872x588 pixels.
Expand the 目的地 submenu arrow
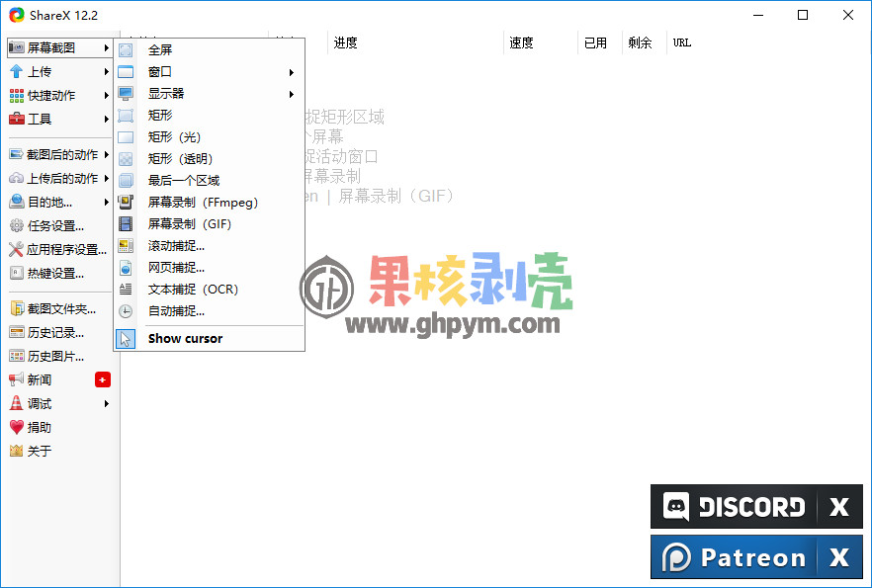106,203
